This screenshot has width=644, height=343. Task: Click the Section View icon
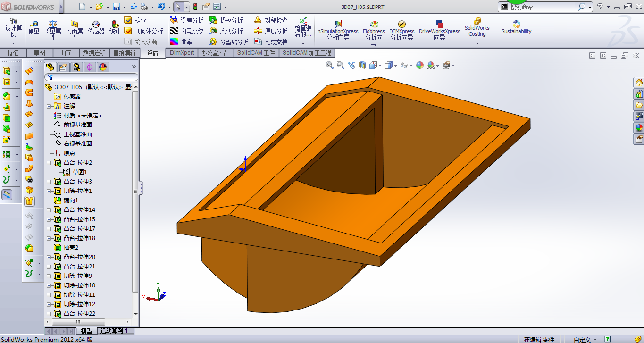click(362, 65)
